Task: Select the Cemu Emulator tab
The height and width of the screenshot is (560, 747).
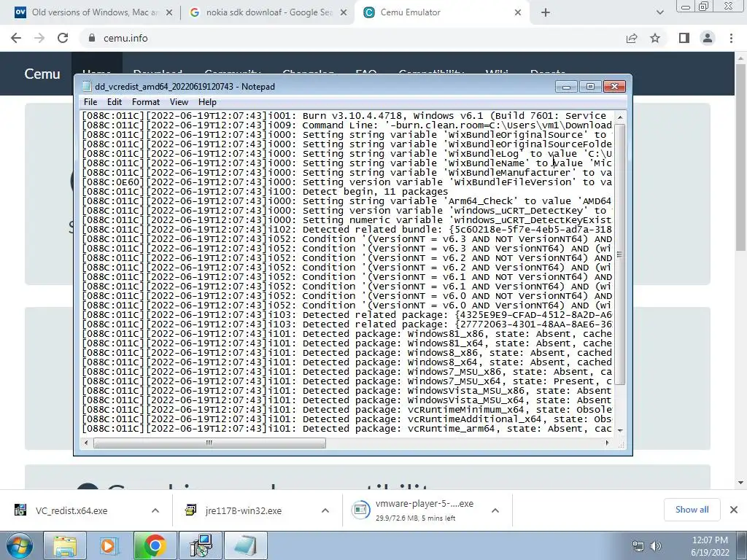Action: tap(442, 13)
